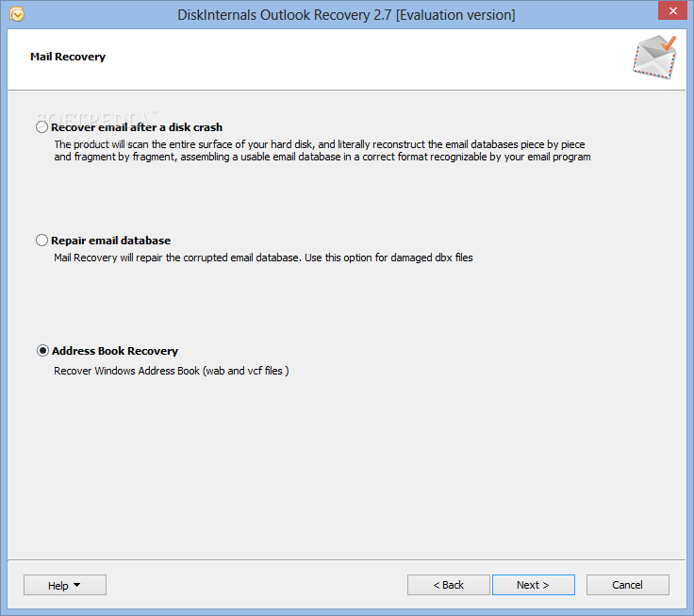Select Repair email database radio button
The height and width of the screenshot is (616, 694).
[x=41, y=241]
